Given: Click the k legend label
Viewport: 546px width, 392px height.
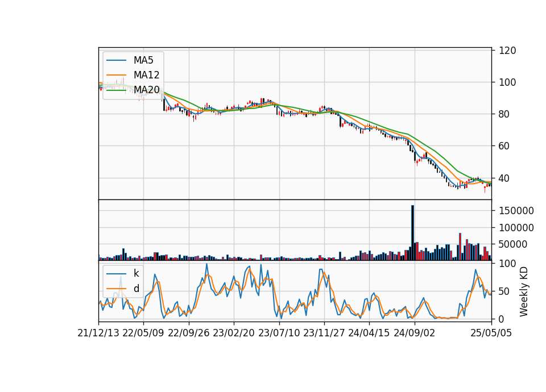Looking at the screenshot, I should click(x=136, y=273).
